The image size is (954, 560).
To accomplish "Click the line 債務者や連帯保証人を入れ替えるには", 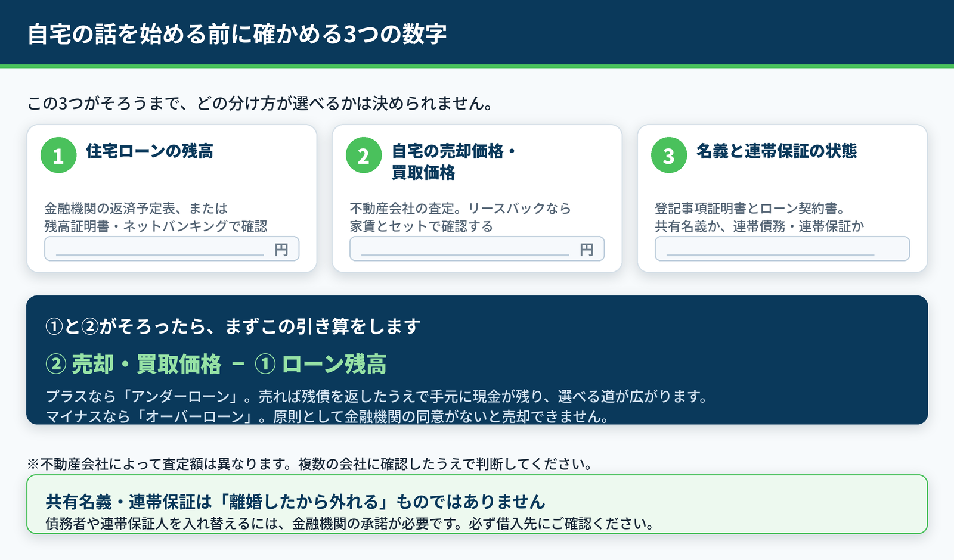I will 350,524.
